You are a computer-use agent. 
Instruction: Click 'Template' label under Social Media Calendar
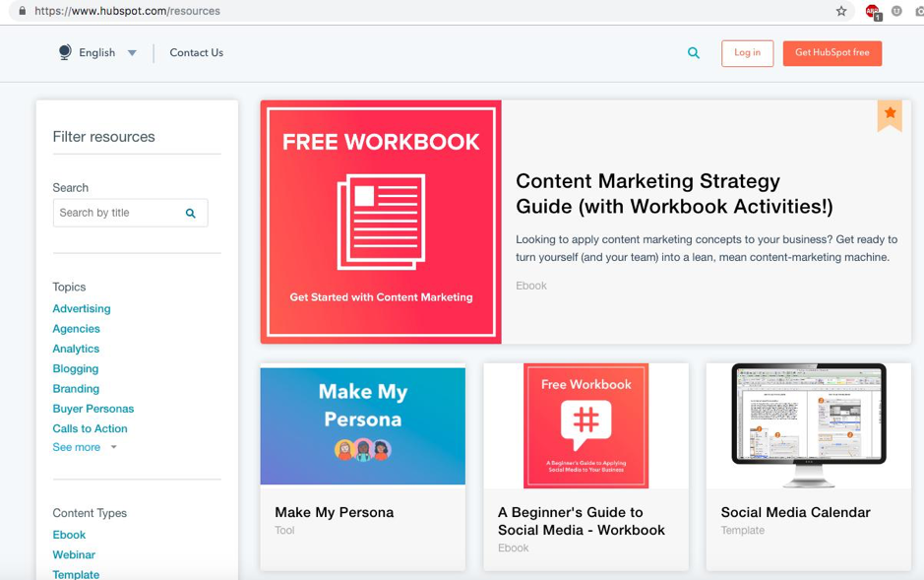743,531
